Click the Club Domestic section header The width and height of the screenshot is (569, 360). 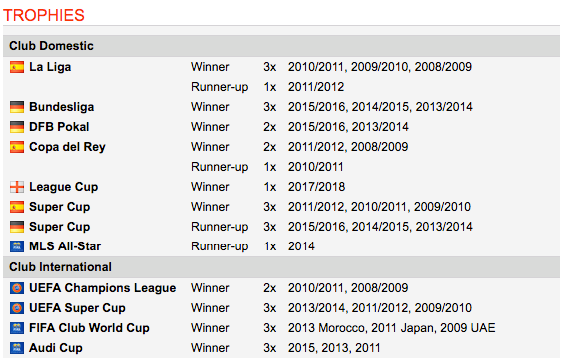coord(281,46)
